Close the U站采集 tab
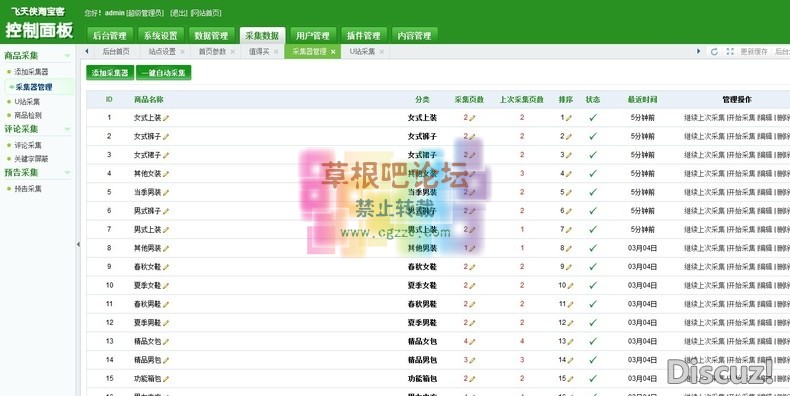The image size is (790, 396). (x=381, y=52)
